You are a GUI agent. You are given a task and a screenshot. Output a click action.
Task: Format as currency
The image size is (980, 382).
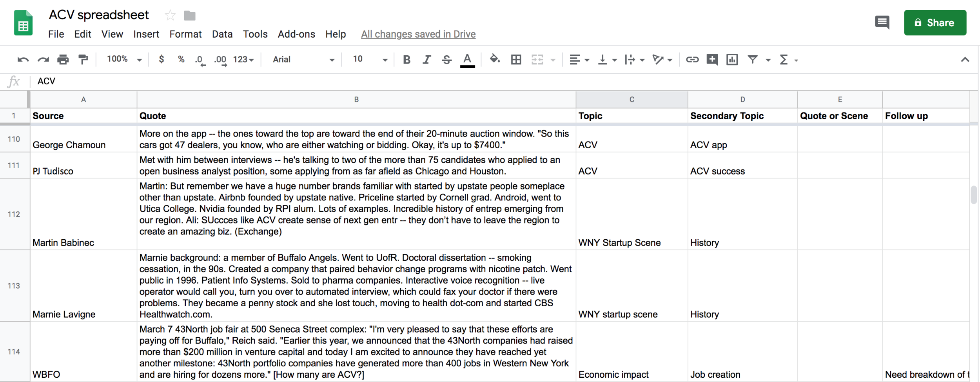161,59
